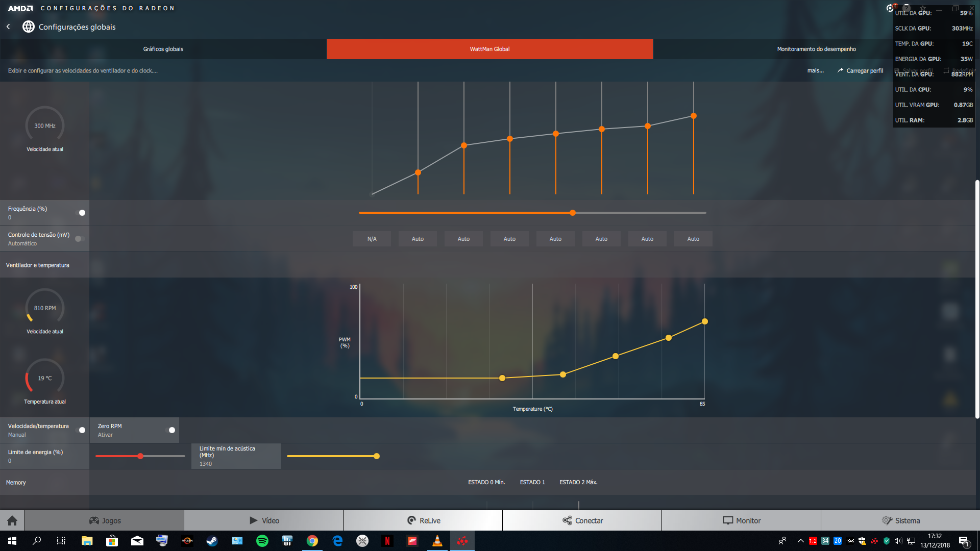Click the main window vertical scrollbar
The width and height of the screenshot is (980, 551).
[x=977, y=299]
